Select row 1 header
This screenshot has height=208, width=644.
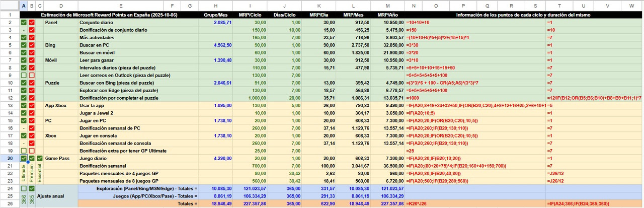10,15
